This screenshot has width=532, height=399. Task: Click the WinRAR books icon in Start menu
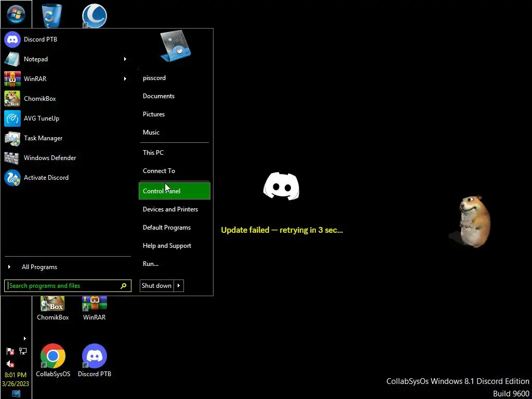pyautogui.click(x=12, y=79)
